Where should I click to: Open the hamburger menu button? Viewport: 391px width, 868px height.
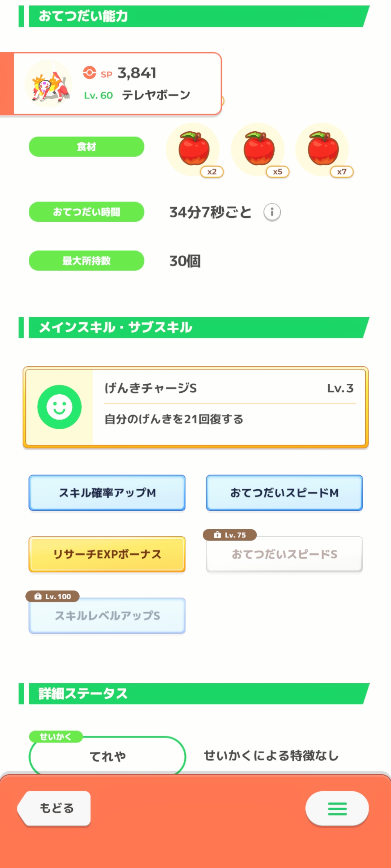click(x=337, y=809)
